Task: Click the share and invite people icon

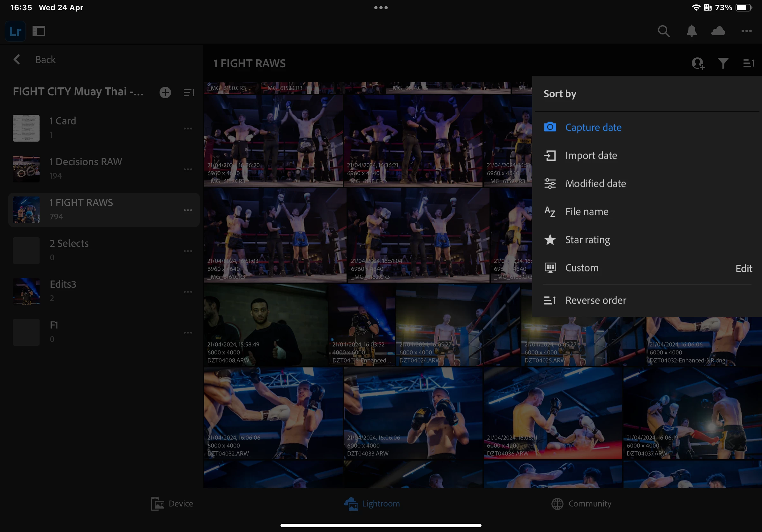Action: [698, 63]
